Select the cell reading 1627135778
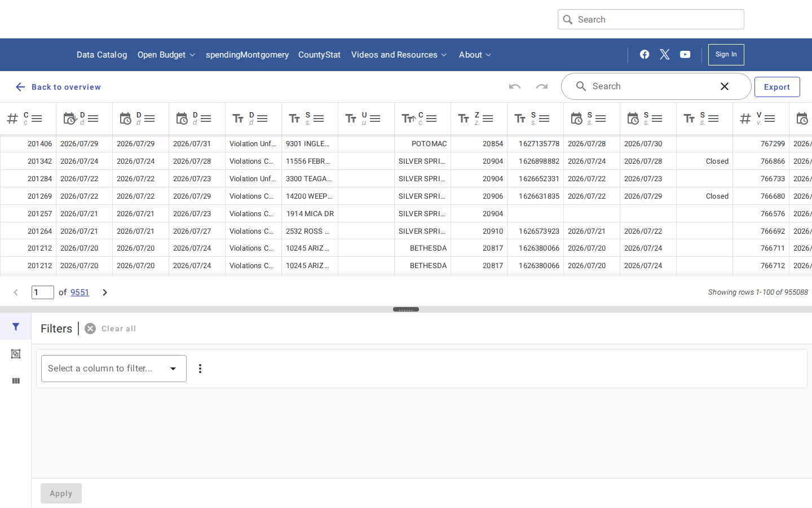Screen dimensions: 812x508 point(536,143)
